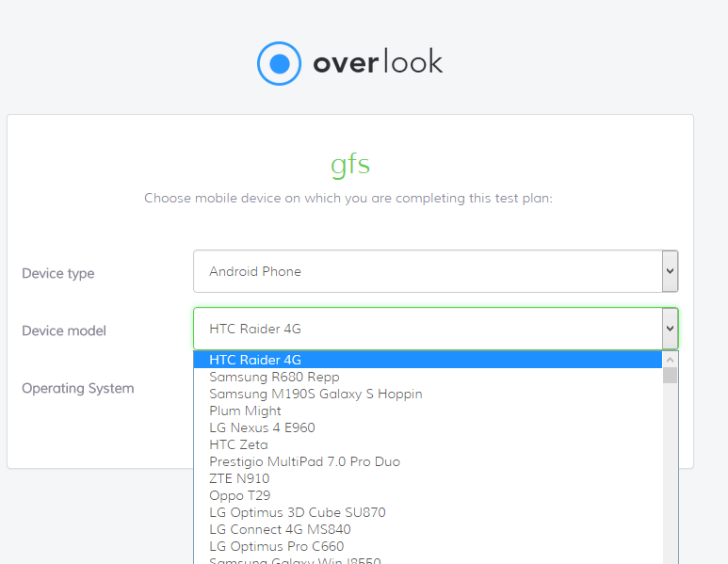728x564 pixels.
Task: Click the overlook wordmark text
Action: tap(378, 62)
